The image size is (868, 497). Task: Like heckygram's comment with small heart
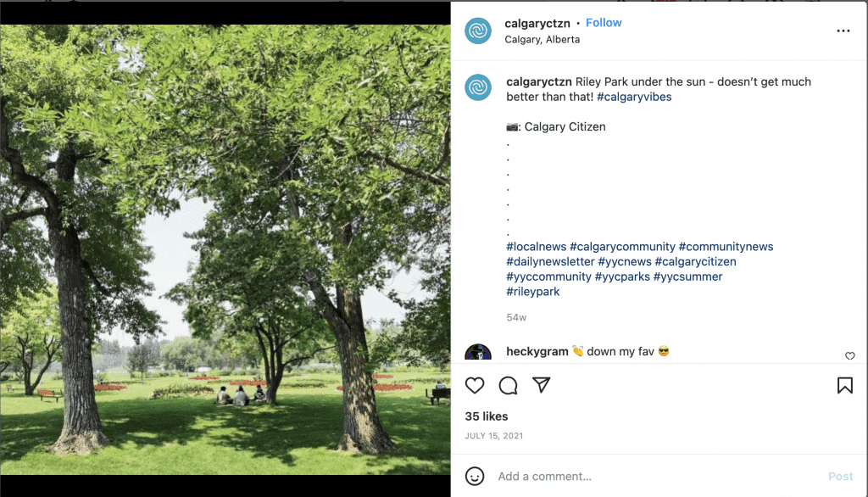click(850, 356)
